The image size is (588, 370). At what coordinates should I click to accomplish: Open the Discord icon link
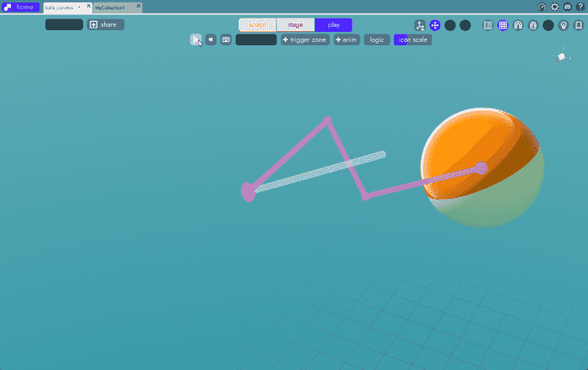point(567,7)
